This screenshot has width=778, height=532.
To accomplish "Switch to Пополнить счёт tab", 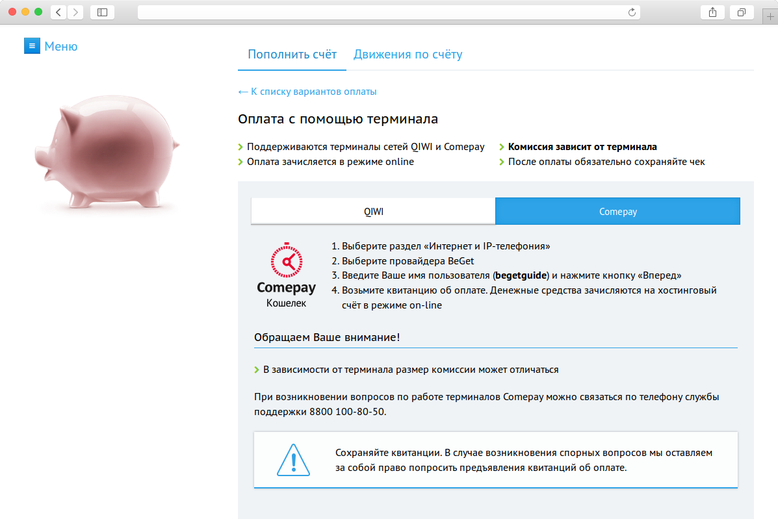I will [x=292, y=54].
